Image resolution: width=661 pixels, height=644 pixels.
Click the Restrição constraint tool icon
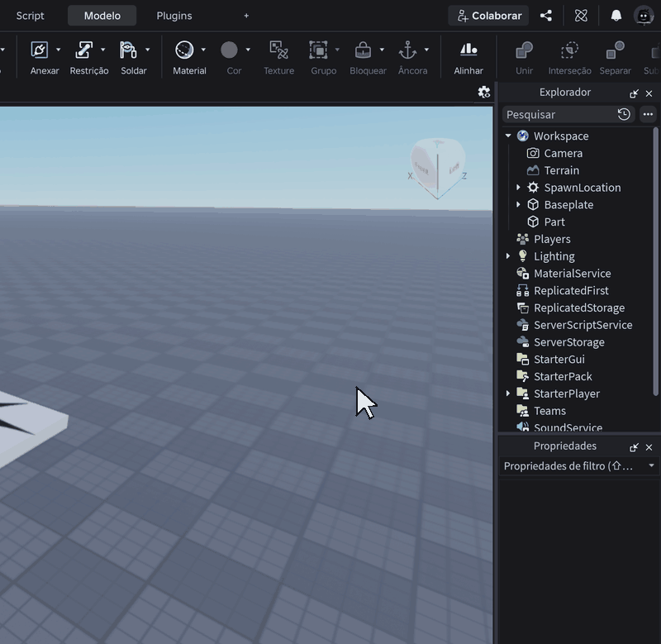(x=83, y=50)
